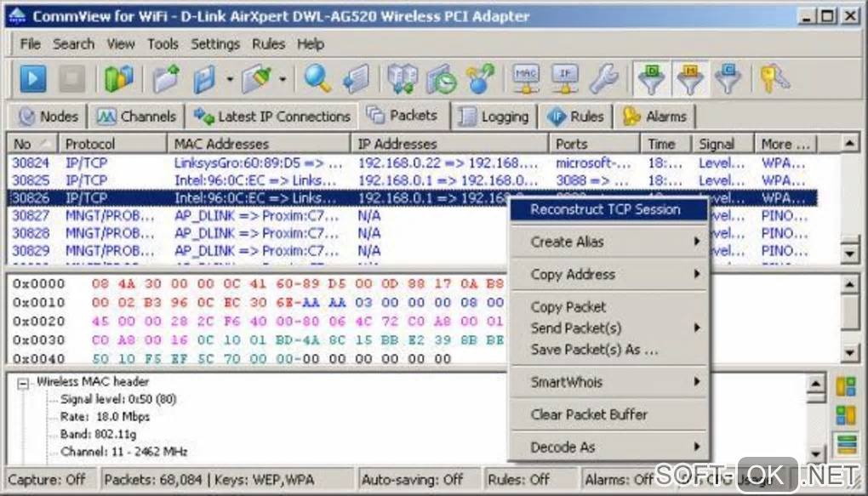This screenshot has height=496, width=868.
Task: Select the middle packet layout icon
Action: tap(846, 414)
